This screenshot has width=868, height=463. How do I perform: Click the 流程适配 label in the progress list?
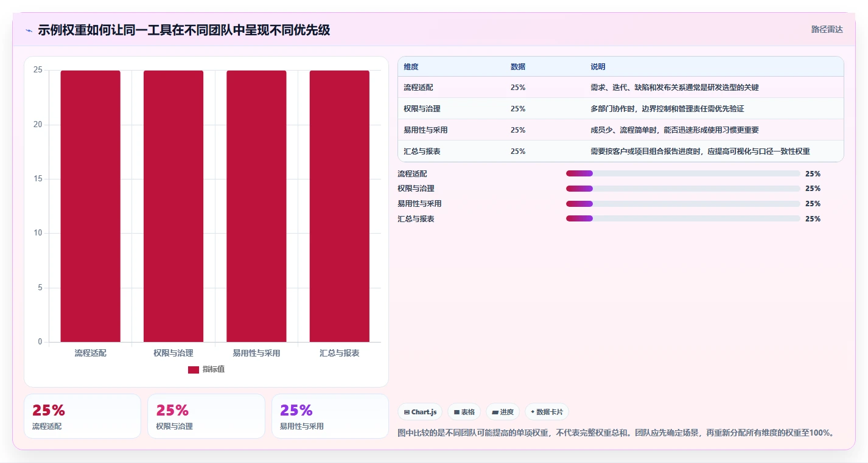click(412, 174)
